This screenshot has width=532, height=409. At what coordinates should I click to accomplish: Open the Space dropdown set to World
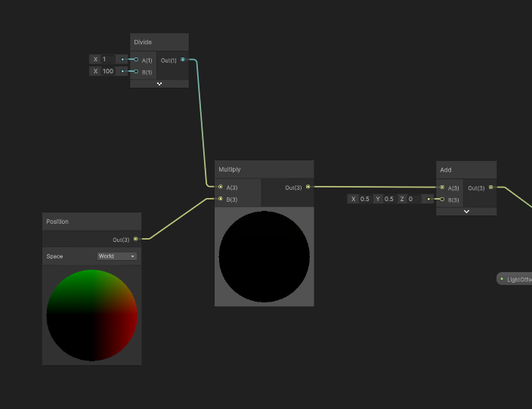point(117,256)
